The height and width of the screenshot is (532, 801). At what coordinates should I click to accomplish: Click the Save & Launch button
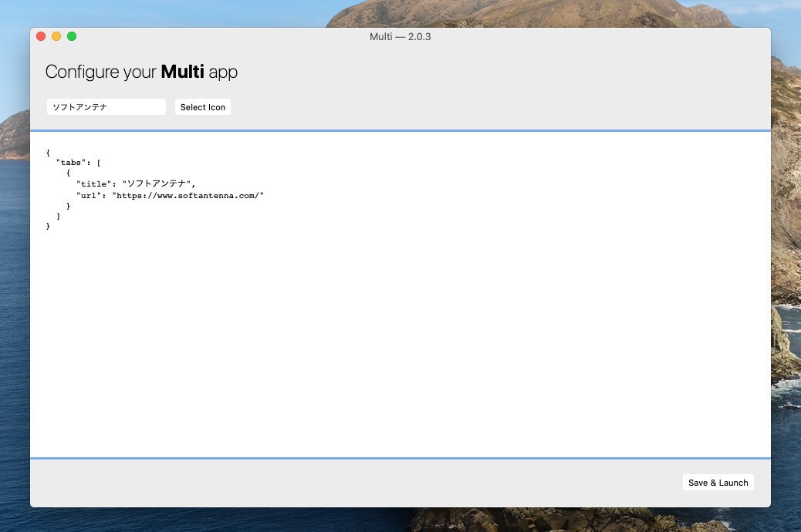point(718,483)
